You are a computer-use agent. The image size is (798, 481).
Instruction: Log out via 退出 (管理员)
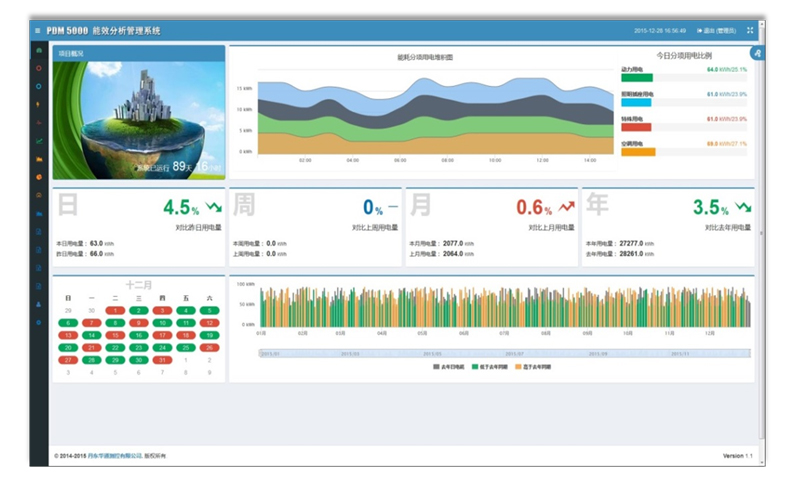(716, 30)
